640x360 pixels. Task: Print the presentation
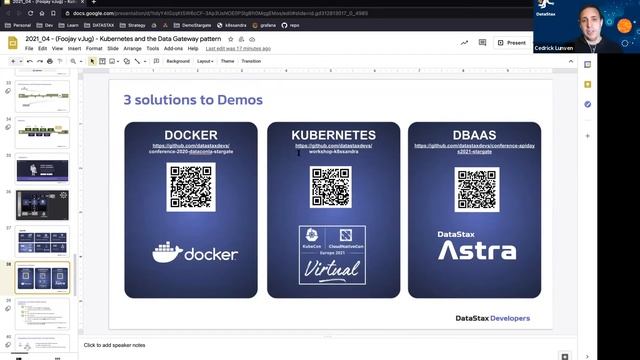[x=50, y=61]
